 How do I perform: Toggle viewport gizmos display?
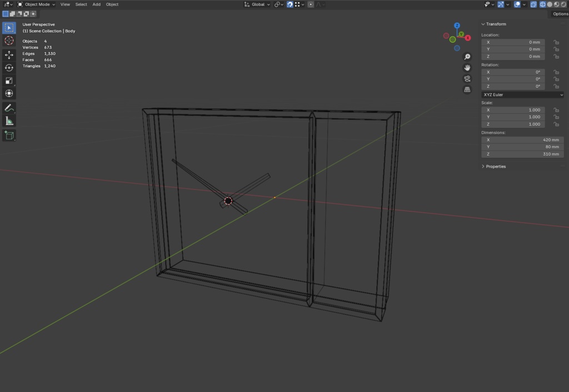click(x=501, y=4)
